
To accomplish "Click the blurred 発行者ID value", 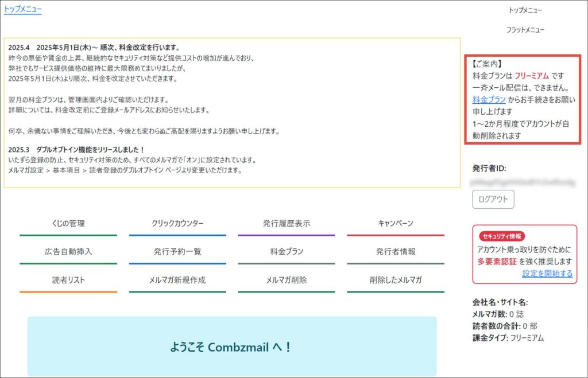I will (x=523, y=183).
